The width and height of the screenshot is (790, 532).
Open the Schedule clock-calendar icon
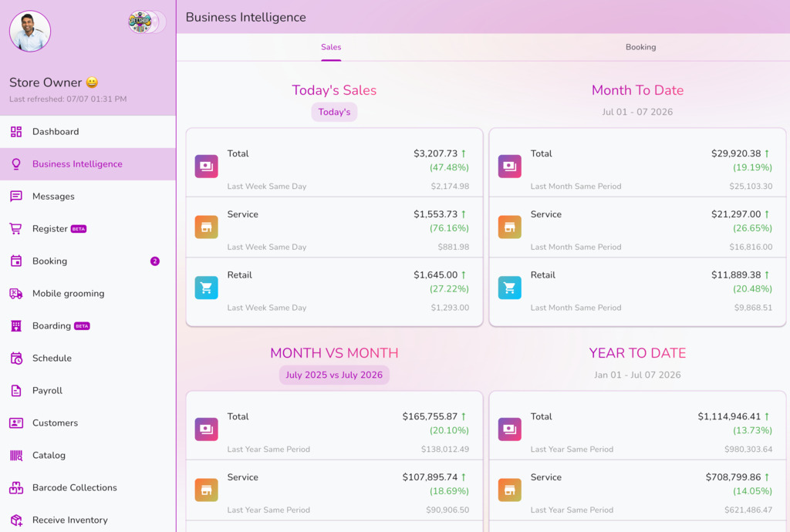pyautogui.click(x=16, y=358)
